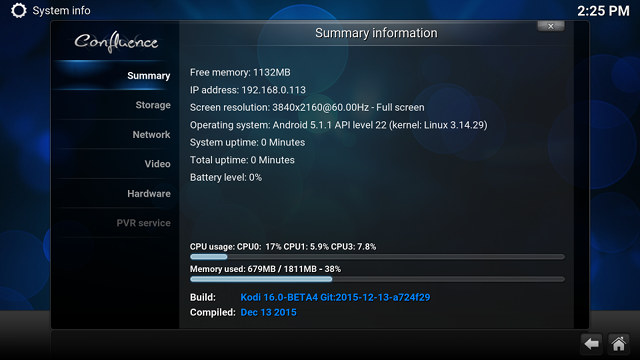The width and height of the screenshot is (640, 360).
Task: Click the Compiled: label
Action: [213, 313]
